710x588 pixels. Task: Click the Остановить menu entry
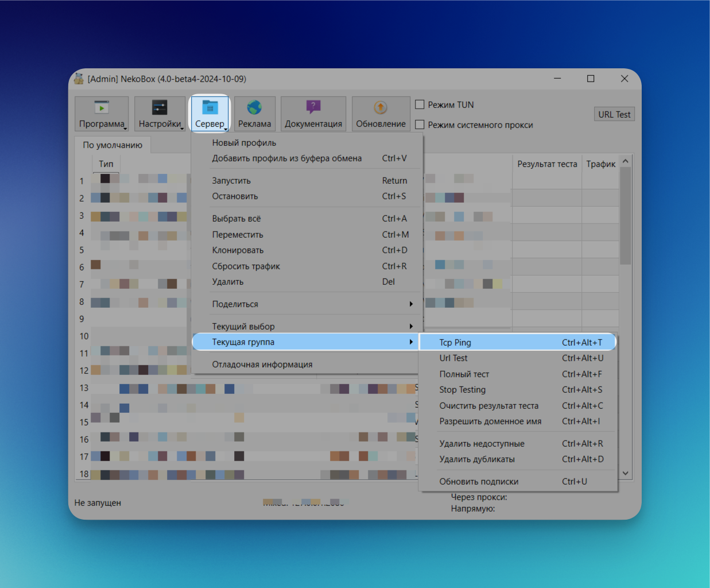pos(307,196)
